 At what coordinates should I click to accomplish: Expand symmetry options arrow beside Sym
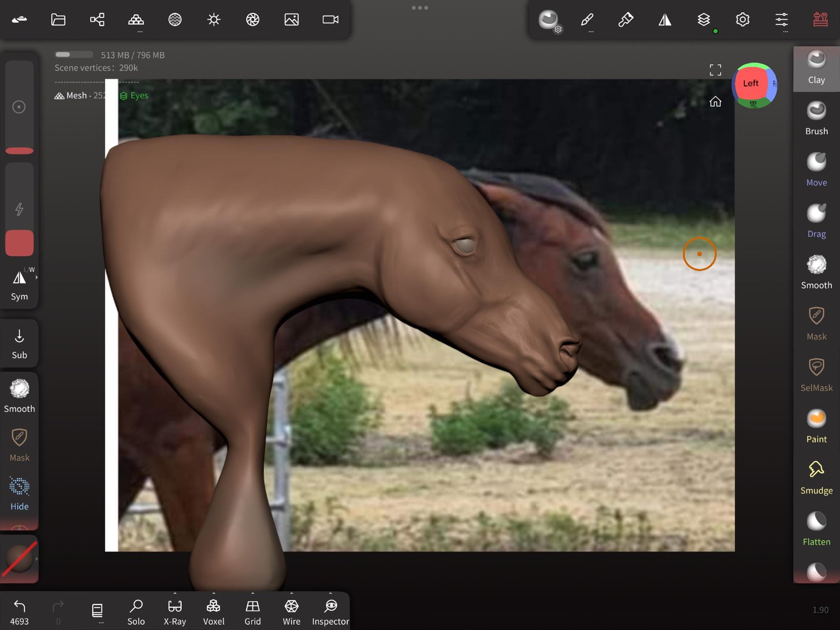coord(37,277)
